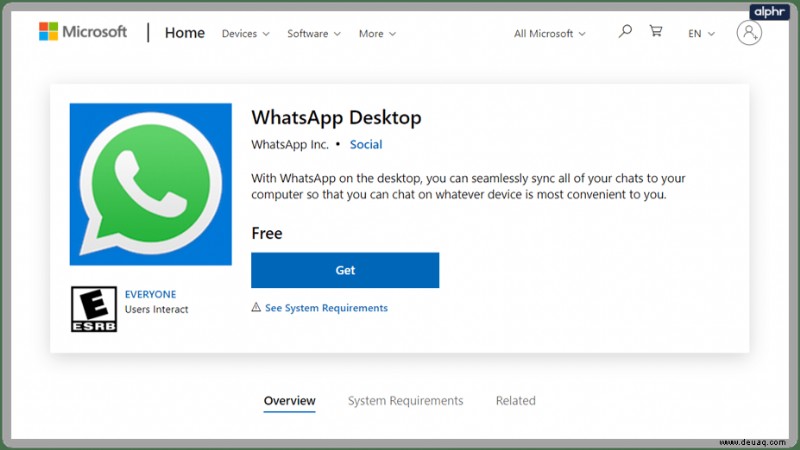Open the EN language selector
The height and width of the screenshot is (450, 800).
coord(702,34)
